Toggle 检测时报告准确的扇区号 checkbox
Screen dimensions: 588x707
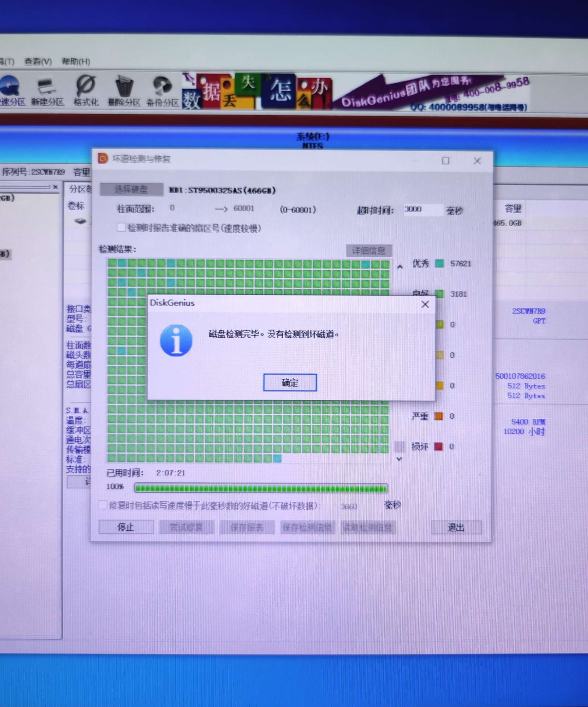point(121,228)
